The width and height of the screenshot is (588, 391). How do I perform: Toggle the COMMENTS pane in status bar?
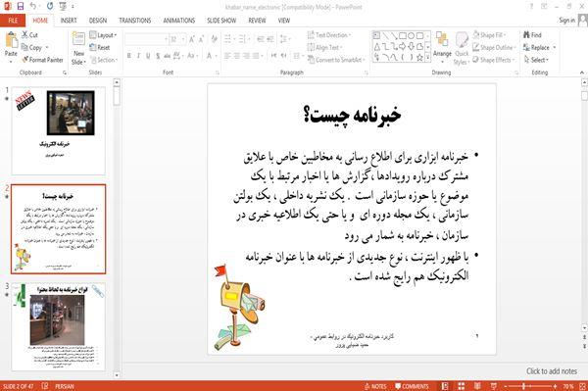click(412, 386)
